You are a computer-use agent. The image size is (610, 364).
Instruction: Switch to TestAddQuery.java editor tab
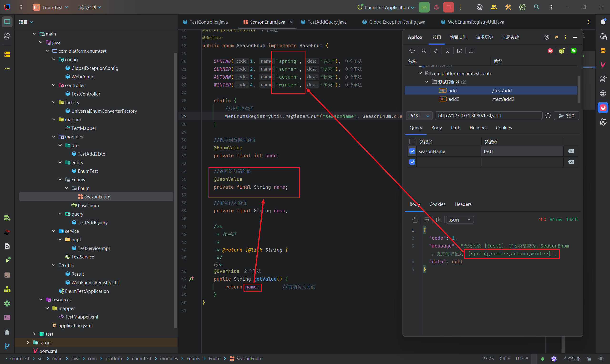point(326,22)
